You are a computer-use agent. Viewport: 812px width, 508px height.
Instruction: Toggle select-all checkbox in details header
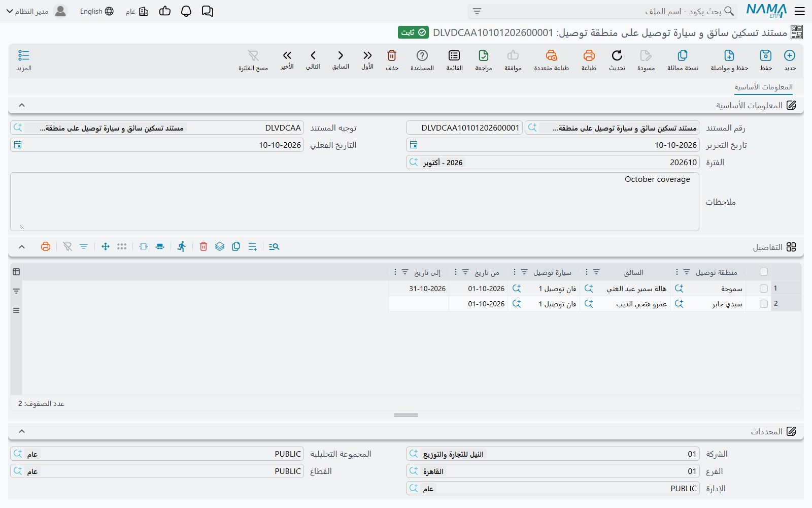click(764, 272)
